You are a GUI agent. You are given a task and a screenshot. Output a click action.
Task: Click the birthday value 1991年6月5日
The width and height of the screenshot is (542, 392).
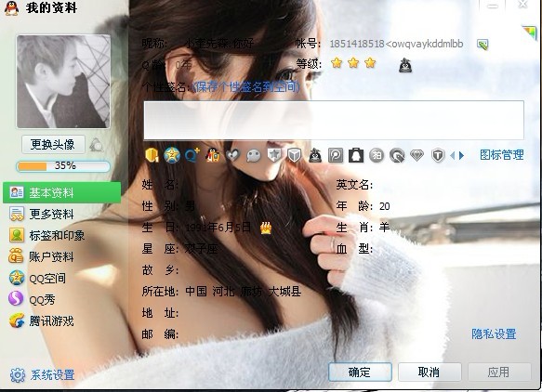(x=218, y=228)
